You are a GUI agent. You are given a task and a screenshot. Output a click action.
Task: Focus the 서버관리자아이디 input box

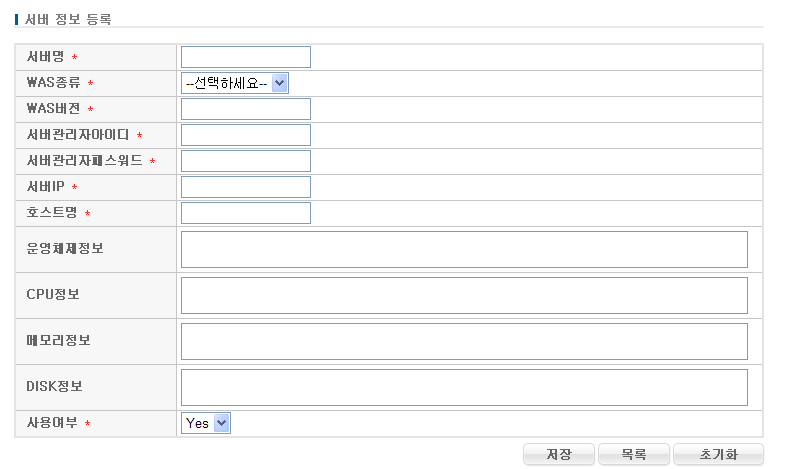(245, 135)
